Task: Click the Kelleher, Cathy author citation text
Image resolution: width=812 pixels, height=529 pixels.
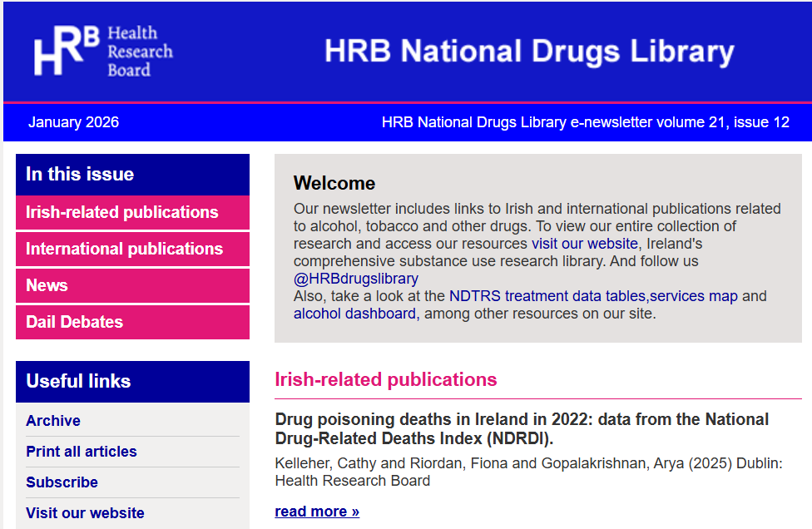Action: point(529,472)
